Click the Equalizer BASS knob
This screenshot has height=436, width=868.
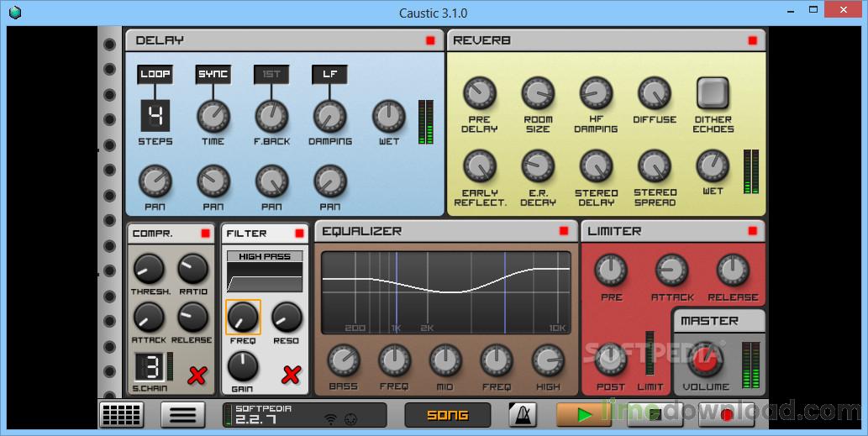[344, 360]
